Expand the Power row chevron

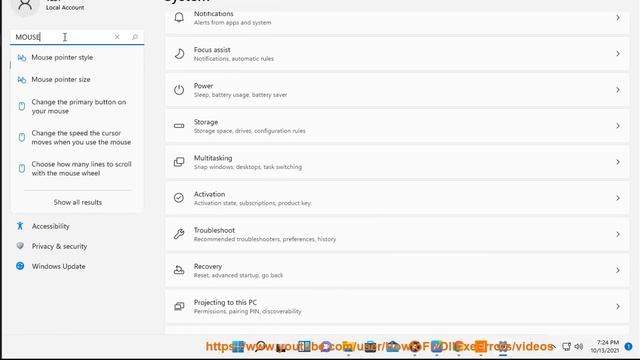618,90
